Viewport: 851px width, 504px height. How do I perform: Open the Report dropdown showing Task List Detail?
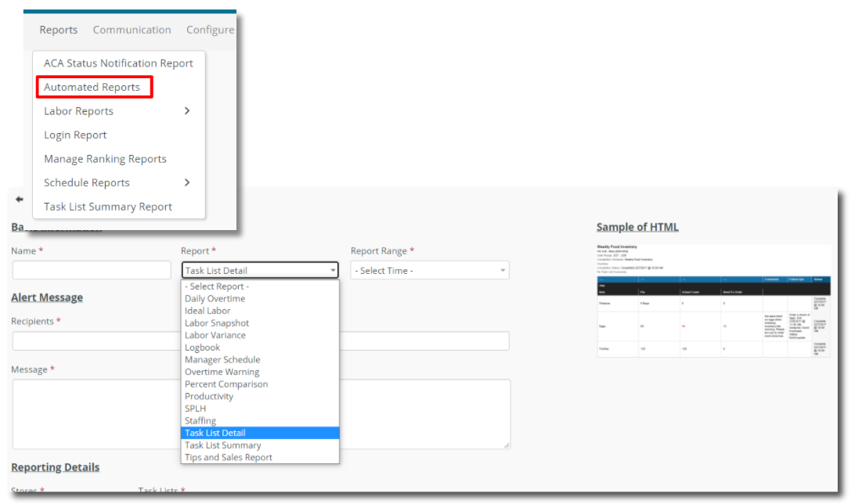pyautogui.click(x=260, y=271)
